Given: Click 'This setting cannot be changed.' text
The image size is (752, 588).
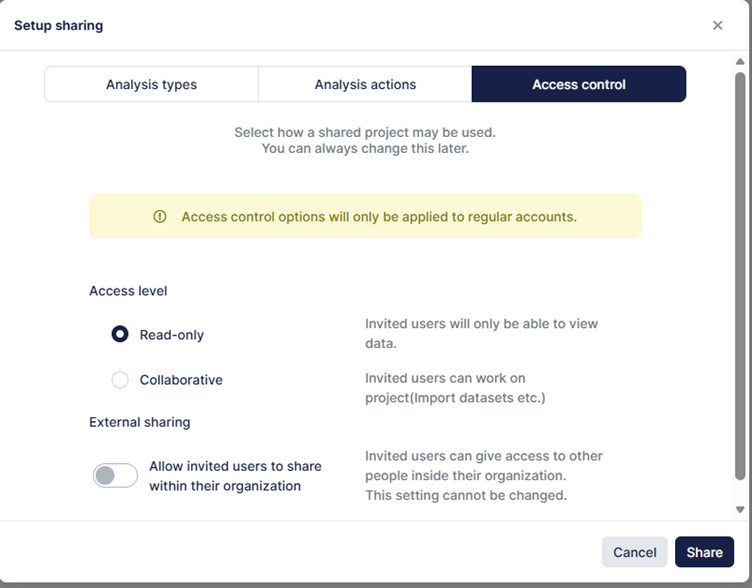Looking at the screenshot, I should point(466,495).
